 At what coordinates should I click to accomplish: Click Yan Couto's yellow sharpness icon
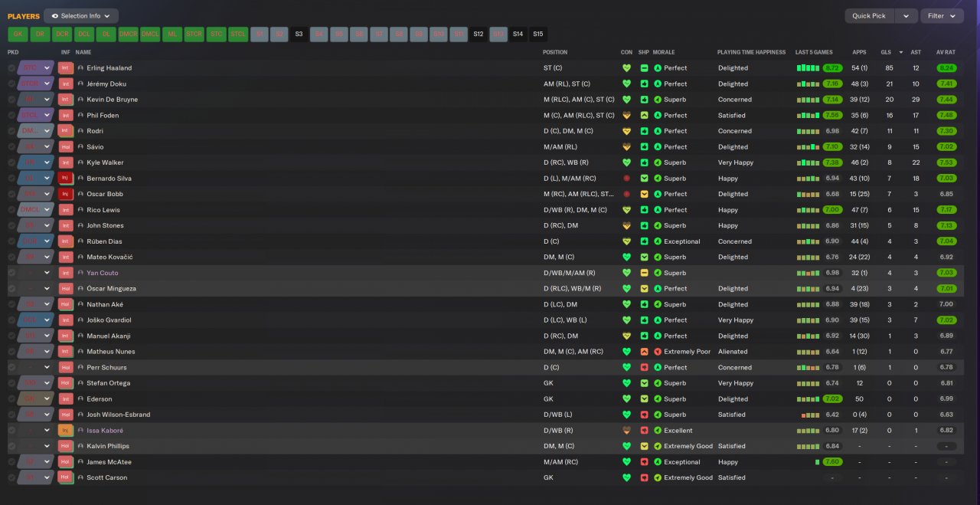point(645,273)
